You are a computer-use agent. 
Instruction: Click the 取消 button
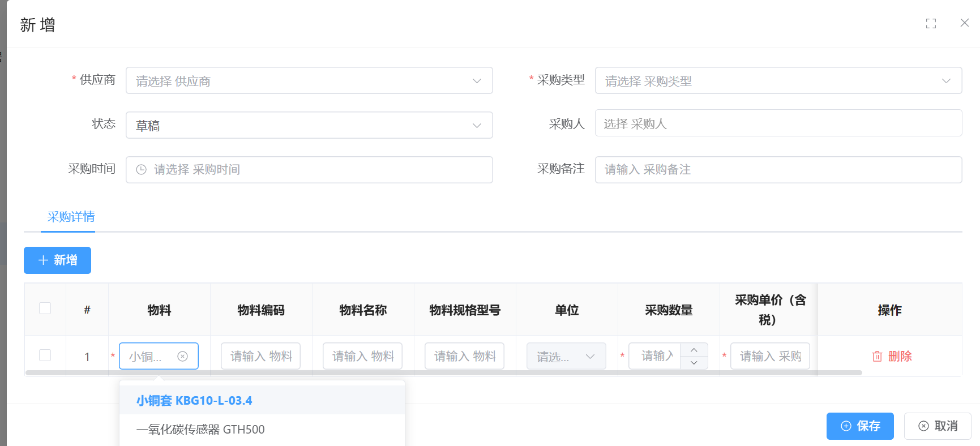tap(937, 426)
